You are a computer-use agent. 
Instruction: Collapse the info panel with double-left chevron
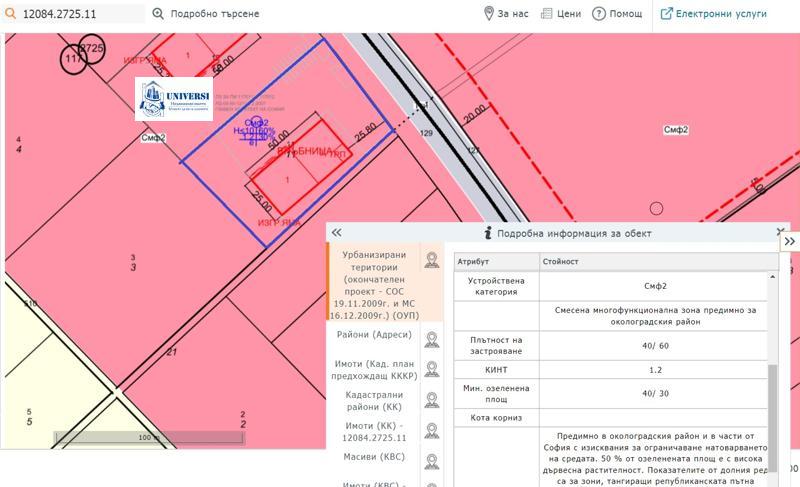click(x=337, y=232)
